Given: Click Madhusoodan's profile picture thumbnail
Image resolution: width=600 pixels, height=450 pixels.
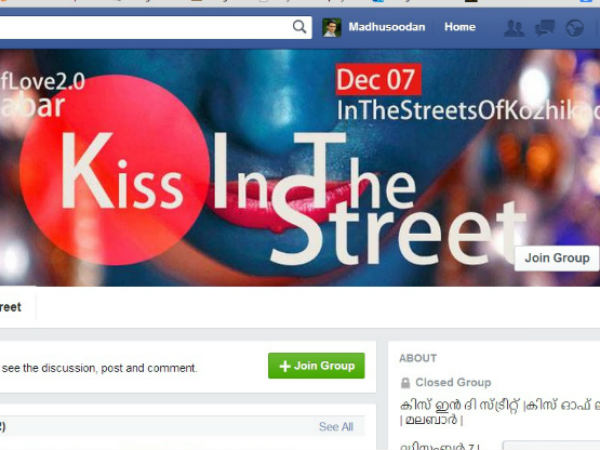Looking at the screenshot, I should coord(331,28).
